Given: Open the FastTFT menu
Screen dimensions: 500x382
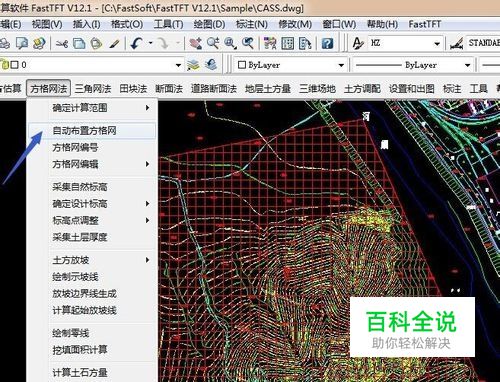Looking at the screenshot, I should [x=425, y=24].
